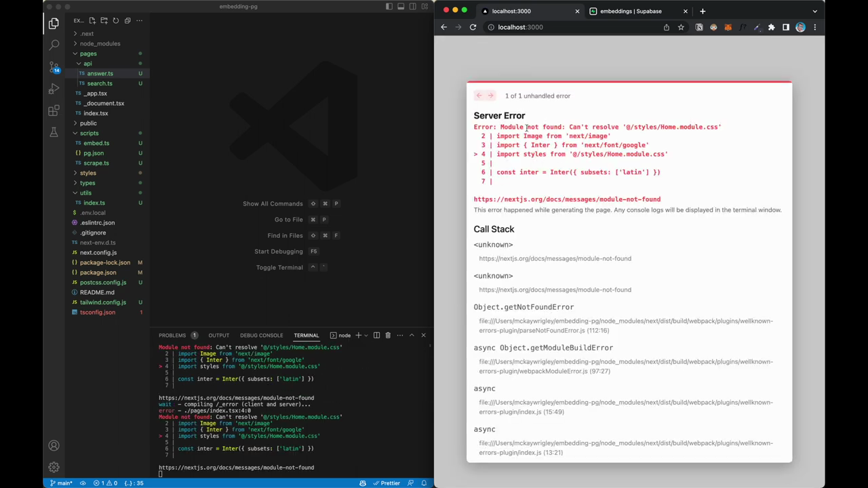This screenshot has height=488, width=868.
Task: Open tsconfig.json in Explorer
Action: tap(98, 312)
